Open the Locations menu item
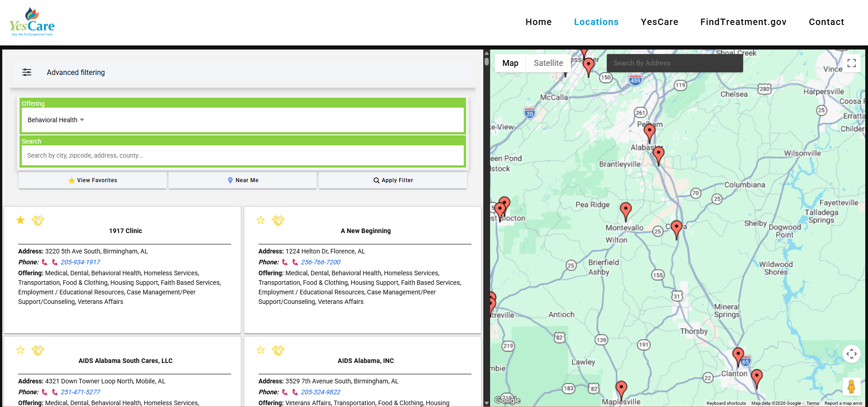 tap(596, 22)
